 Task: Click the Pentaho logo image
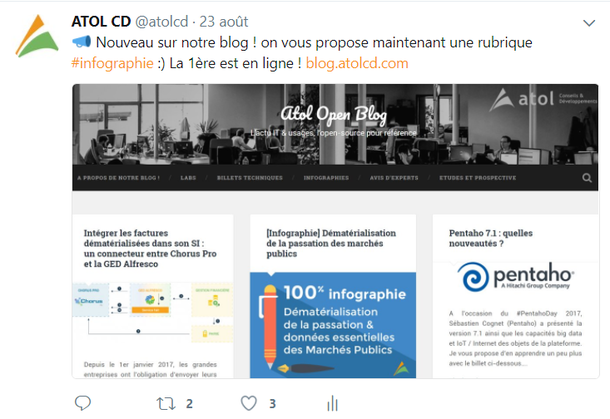(x=515, y=277)
